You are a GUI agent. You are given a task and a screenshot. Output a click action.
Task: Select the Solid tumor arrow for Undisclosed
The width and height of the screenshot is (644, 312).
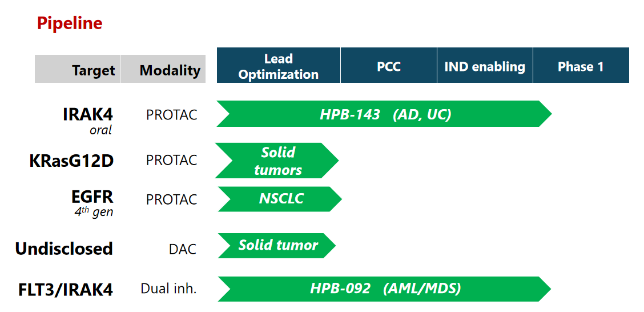pyautogui.click(x=277, y=245)
